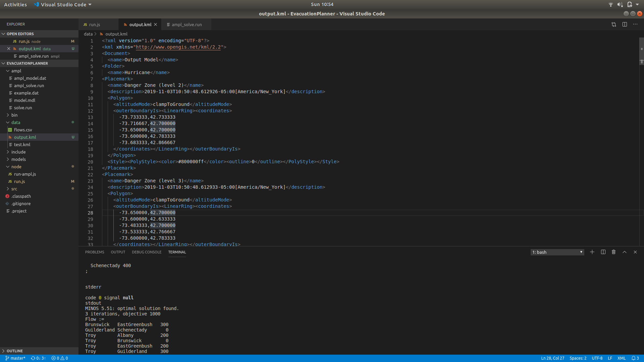Viewport: 644px width, 362px height.
Task: Split the editor right
Action: 625,24
